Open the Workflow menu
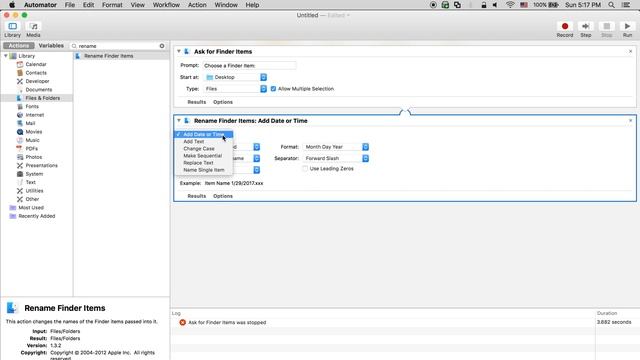Image resolution: width=640 pixels, height=360 pixels. [166, 5]
